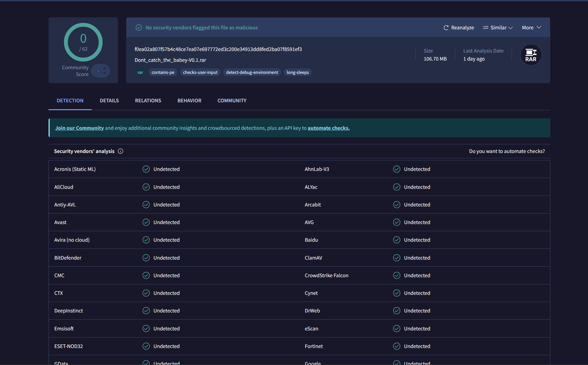Click Undetected text in the CrowdStrike Falcon row
The height and width of the screenshot is (365, 588).
point(417,275)
